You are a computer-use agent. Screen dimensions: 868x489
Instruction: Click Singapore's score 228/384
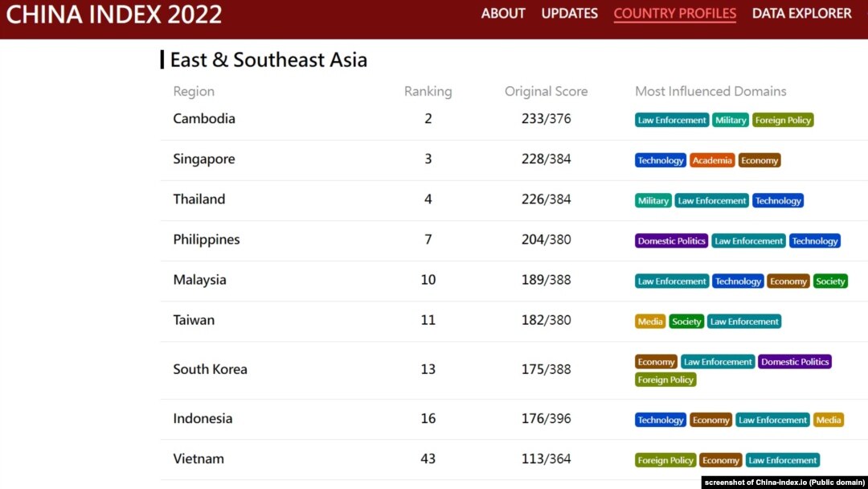pos(546,159)
